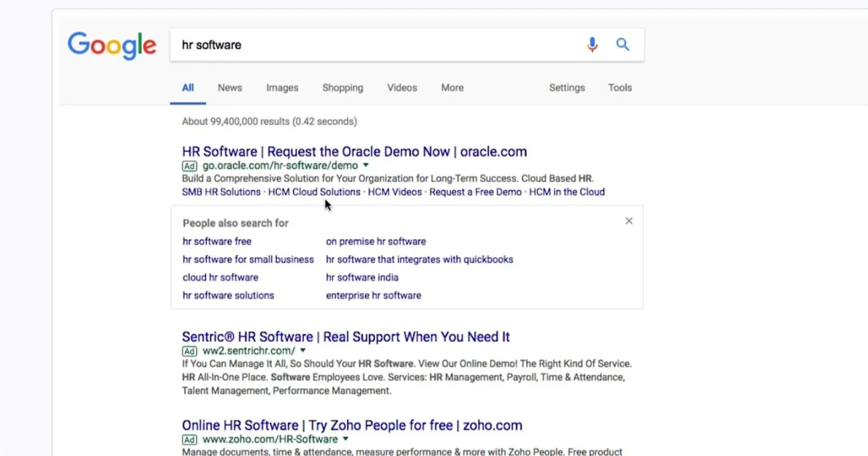Open the Request a Free Demo sitelink
868x456 pixels.
tap(475, 192)
